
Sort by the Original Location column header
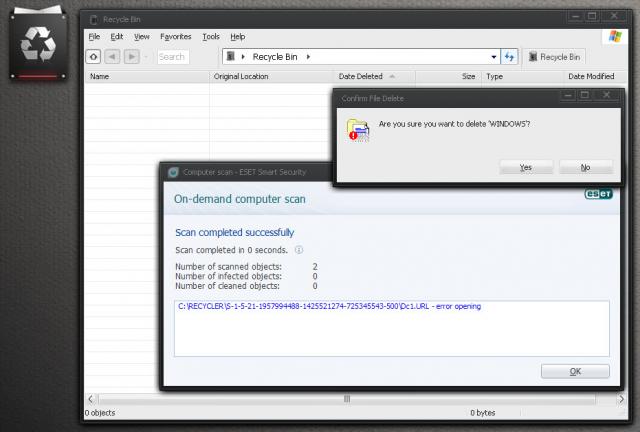click(x=271, y=76)
